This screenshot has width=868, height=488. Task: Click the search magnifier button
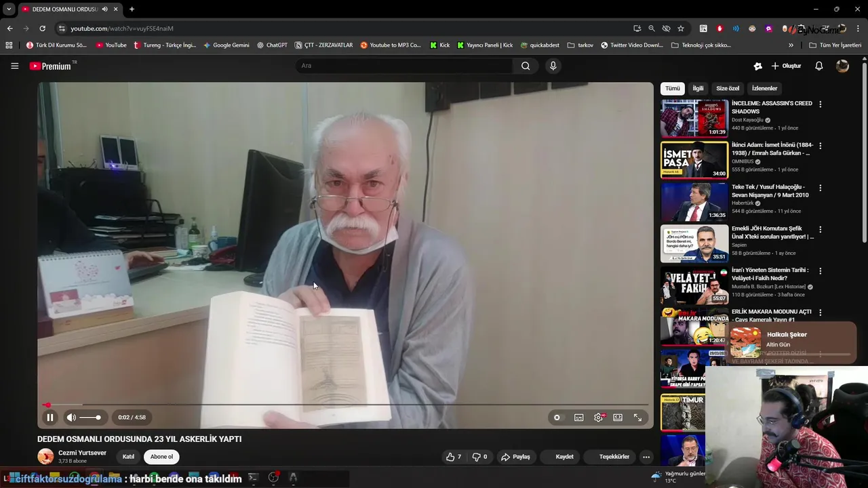pyautogui.click(x=526, y=66)
